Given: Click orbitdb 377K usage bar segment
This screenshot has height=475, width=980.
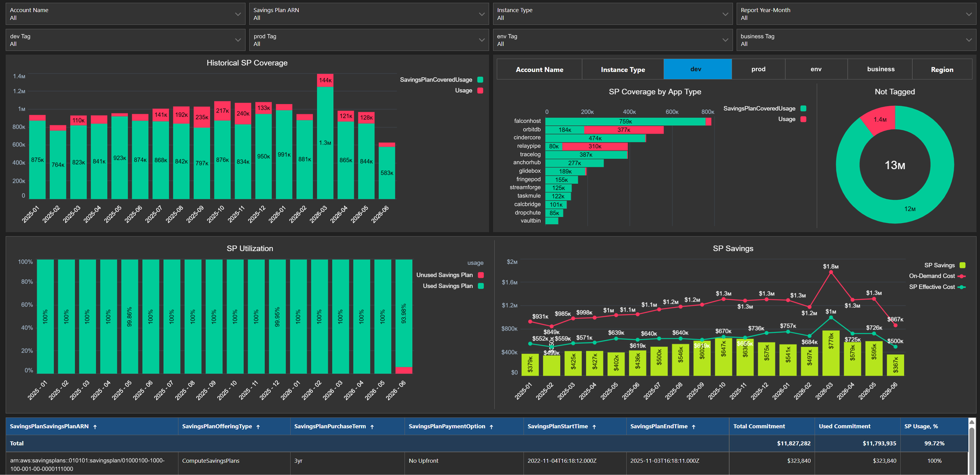Looking at the screenshot, I should click(624, 130).
